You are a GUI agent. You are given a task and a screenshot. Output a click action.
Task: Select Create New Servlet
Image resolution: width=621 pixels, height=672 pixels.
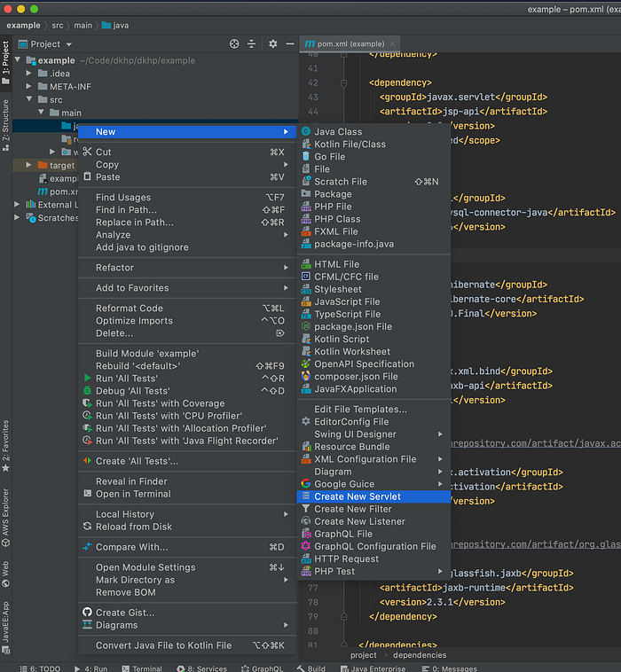[x=373, y=496]
